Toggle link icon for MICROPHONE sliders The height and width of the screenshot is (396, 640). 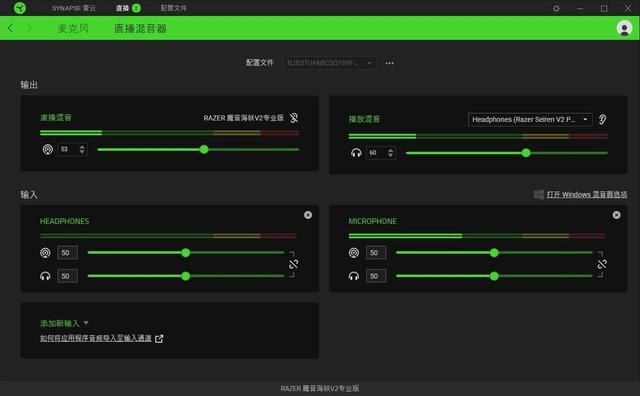click(602, 264)
